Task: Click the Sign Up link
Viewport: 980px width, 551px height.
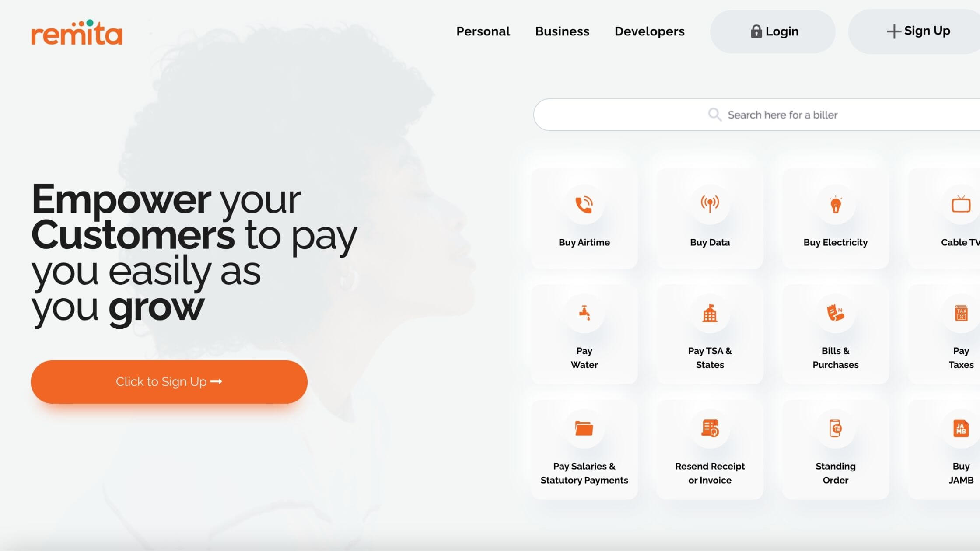Action: coord(917,31)
